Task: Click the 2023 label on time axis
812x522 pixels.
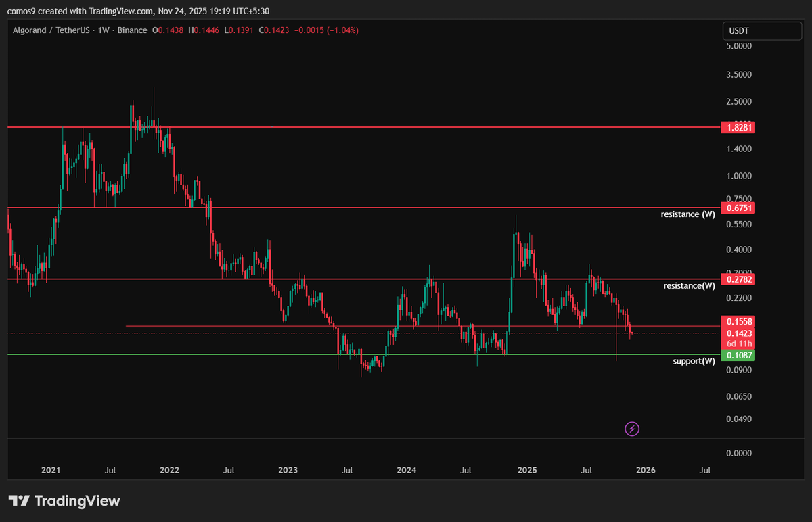Action: click(x=288, y=469)
